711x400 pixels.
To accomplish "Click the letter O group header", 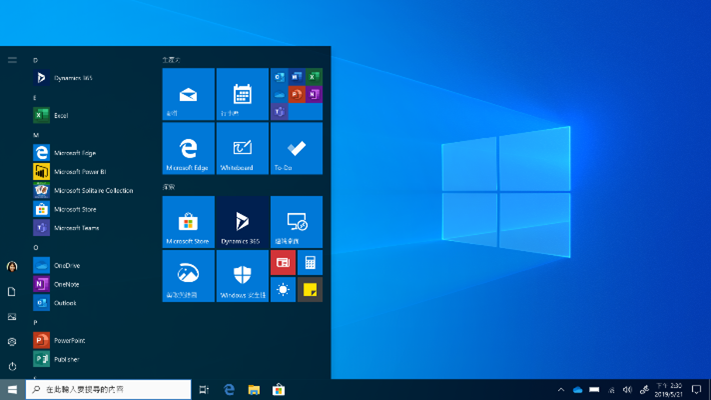I will pyautogui.click(x=36, y=247).
